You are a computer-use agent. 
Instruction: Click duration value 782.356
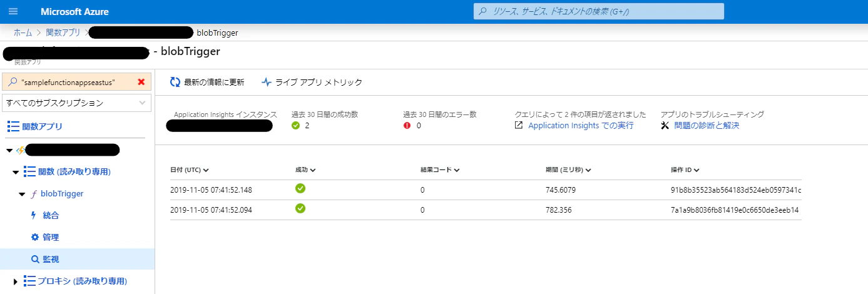coord(558,210)
